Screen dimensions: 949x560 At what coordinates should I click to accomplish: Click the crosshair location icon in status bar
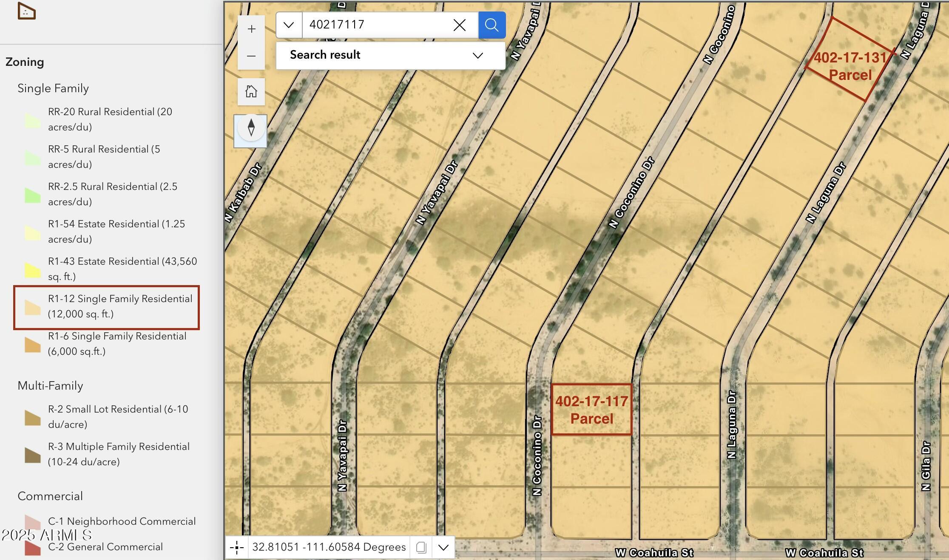(x=237, y=547)
